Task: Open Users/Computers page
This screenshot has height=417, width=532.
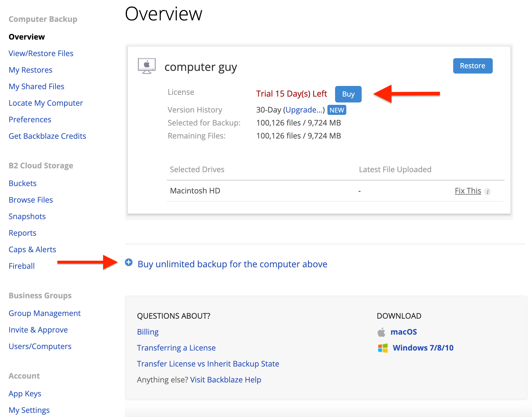Action: 40,346
